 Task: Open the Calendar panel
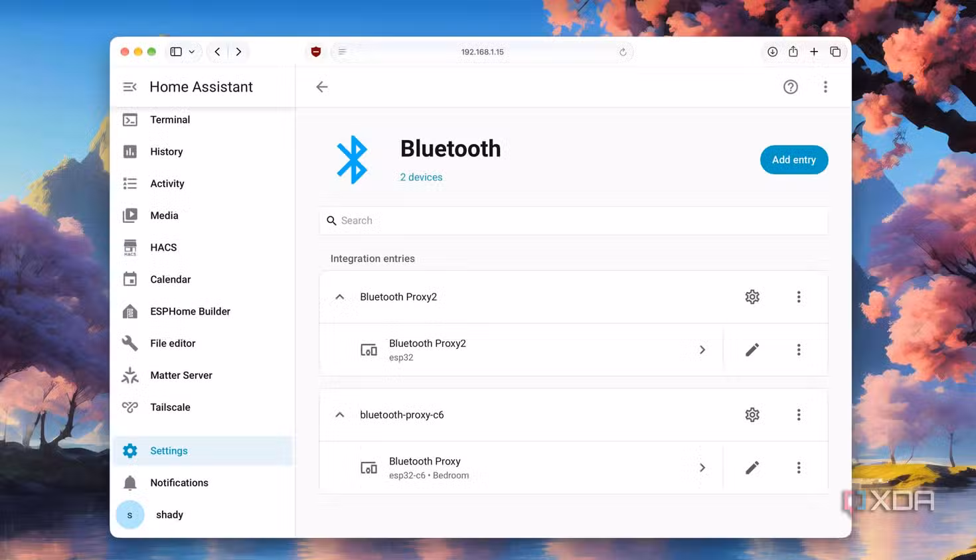(203, 279)
